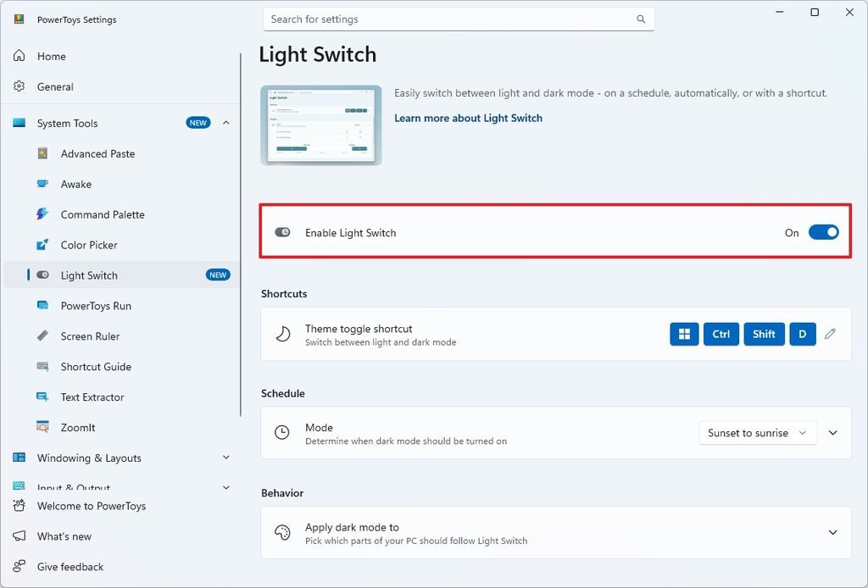The image size is (868, 588).
Task: Open Screen Ruler settings
Action: pyautogui.click(x=121, y=336)
